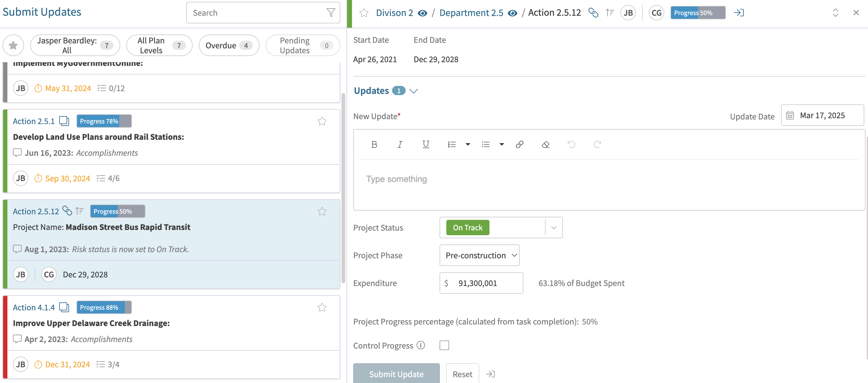Toggle the eye icon next to Department 2.5
Screen dimensions: 868x383
tap(512, 13)
